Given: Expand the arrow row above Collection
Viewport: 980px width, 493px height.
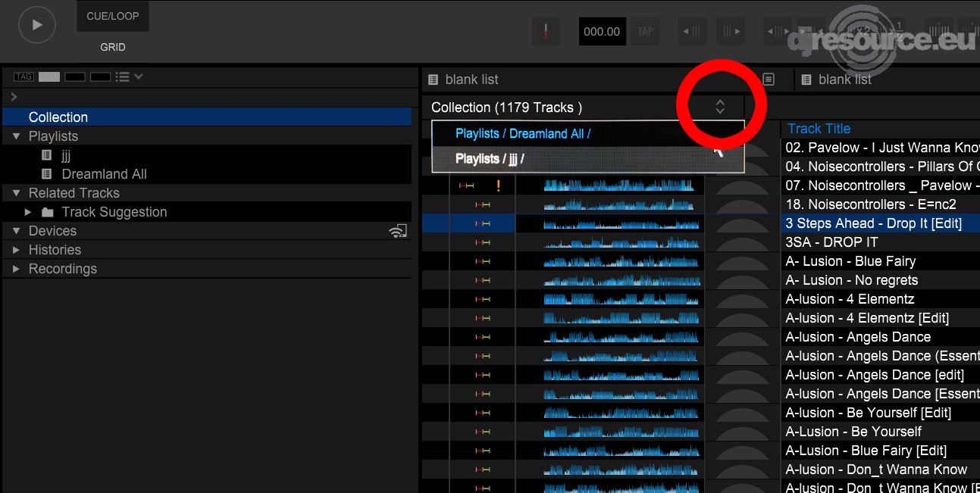Looking at the screenshot, I should 14,97.
